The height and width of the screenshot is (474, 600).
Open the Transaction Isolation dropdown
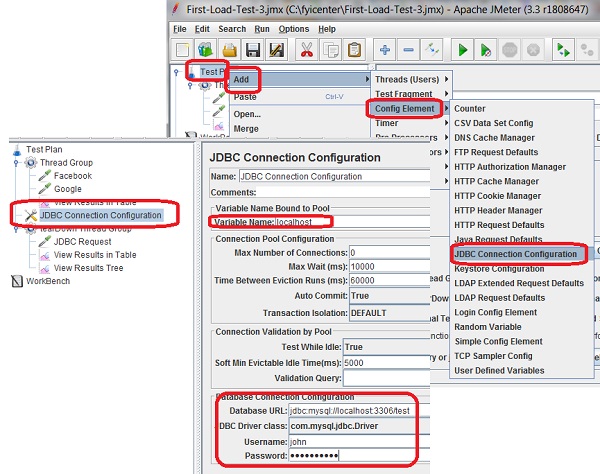point(390,313)
